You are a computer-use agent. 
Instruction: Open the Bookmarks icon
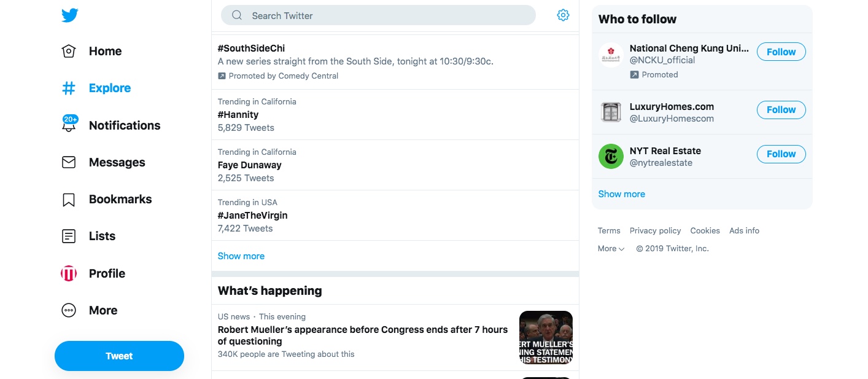(x=69, y=200)
